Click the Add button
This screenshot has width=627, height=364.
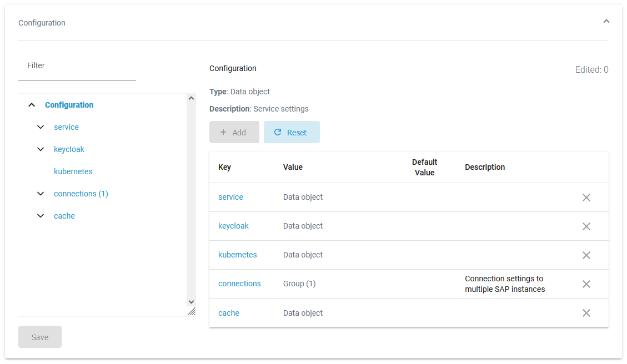[234, 133]
